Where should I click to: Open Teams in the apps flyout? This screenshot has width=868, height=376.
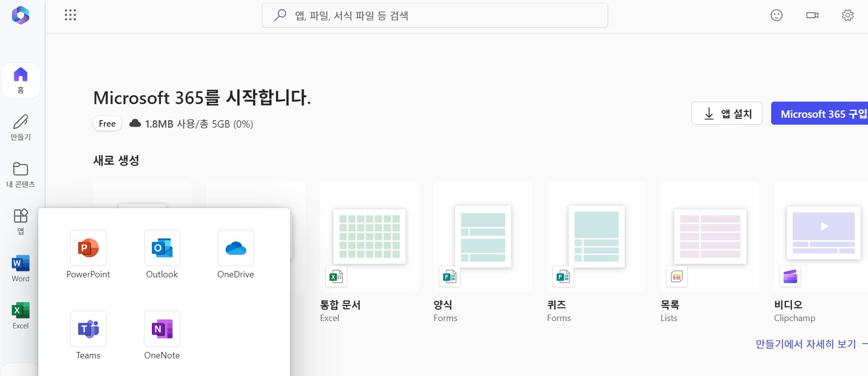[x=88, y=335]
